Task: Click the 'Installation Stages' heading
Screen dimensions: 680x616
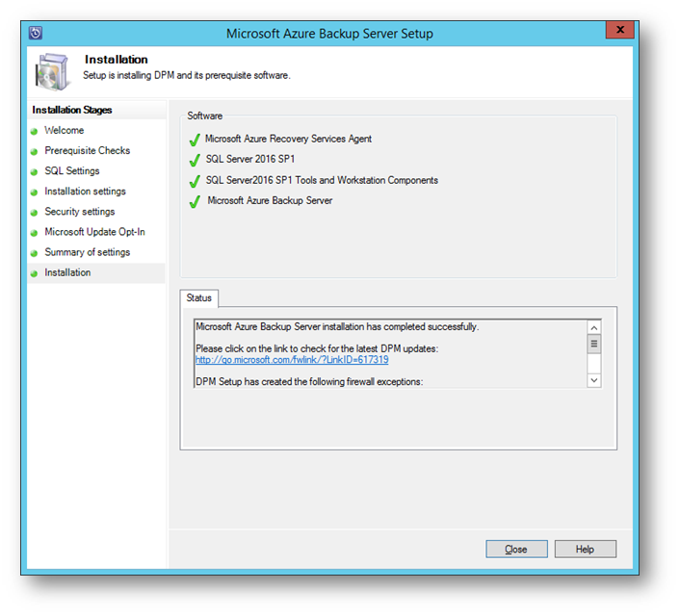Action: coord(72,110)
